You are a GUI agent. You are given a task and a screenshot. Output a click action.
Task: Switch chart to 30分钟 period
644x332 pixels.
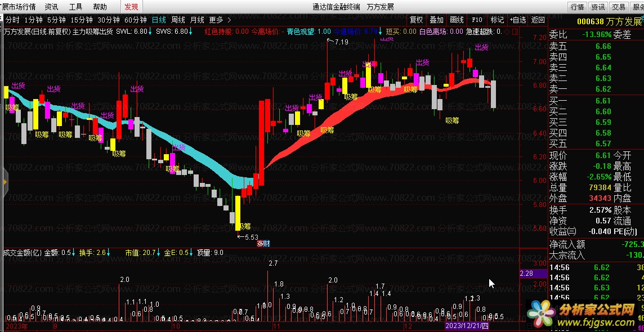click(x=109, y=20)
